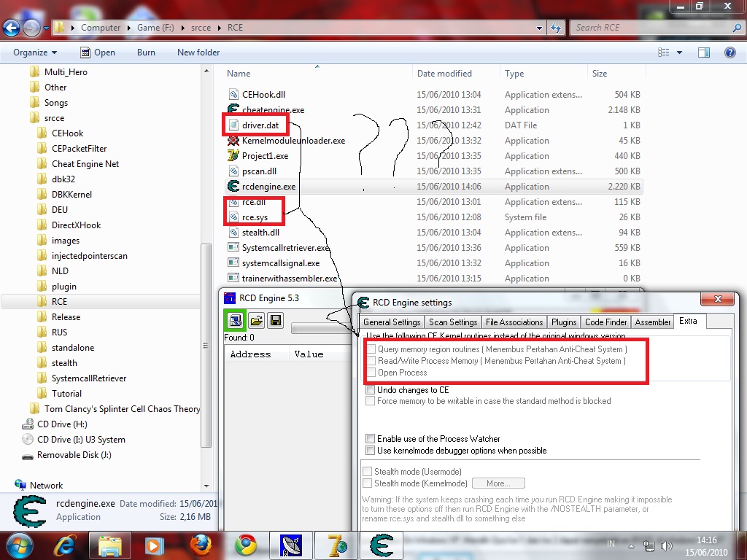Image resolution: width=747 pixels, height=560 pixels.
Task: Open the Organize dropdown menu
Action: click(35, 52)
